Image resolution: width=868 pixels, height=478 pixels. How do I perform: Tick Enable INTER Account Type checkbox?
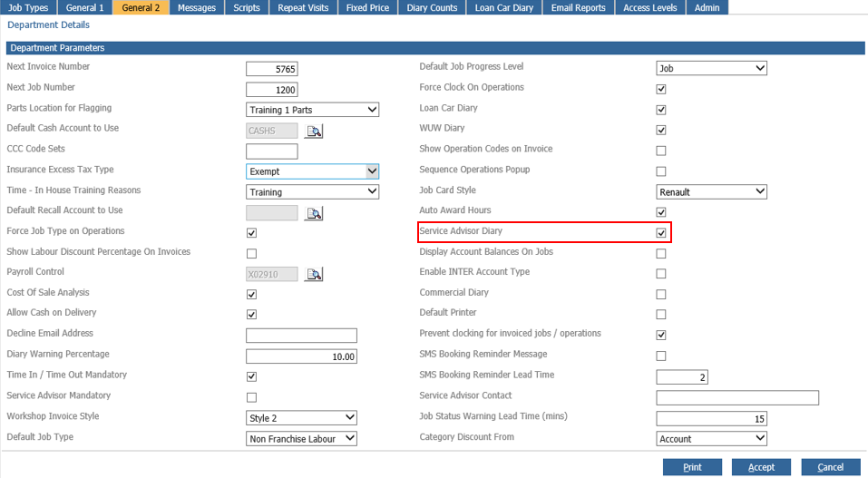pyautogui.click(x=661, y=274)
